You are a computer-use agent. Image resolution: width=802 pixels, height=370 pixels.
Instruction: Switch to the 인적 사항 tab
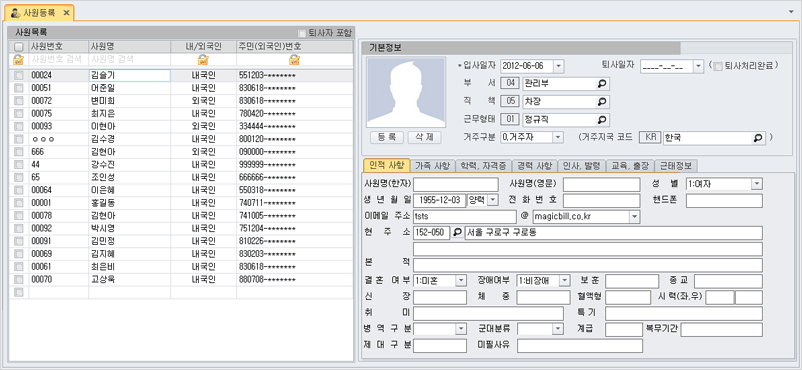click(386, 165)
